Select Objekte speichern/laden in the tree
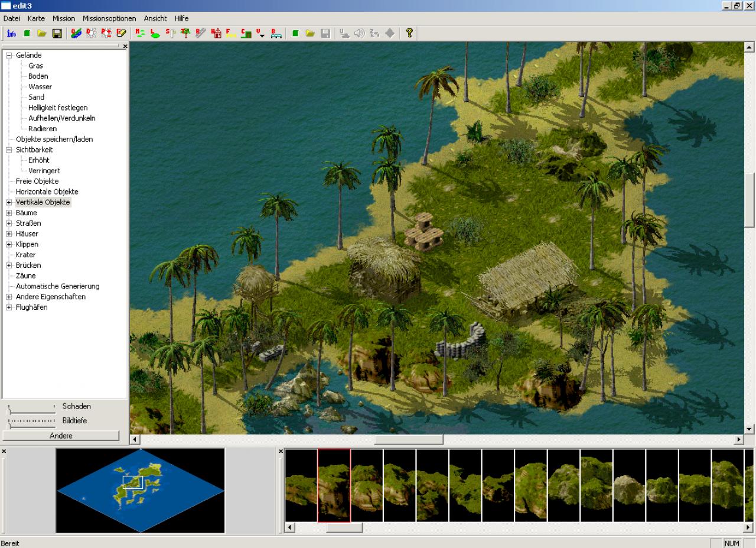The height and width of the screenshot is (548, 756). [54, 140]
